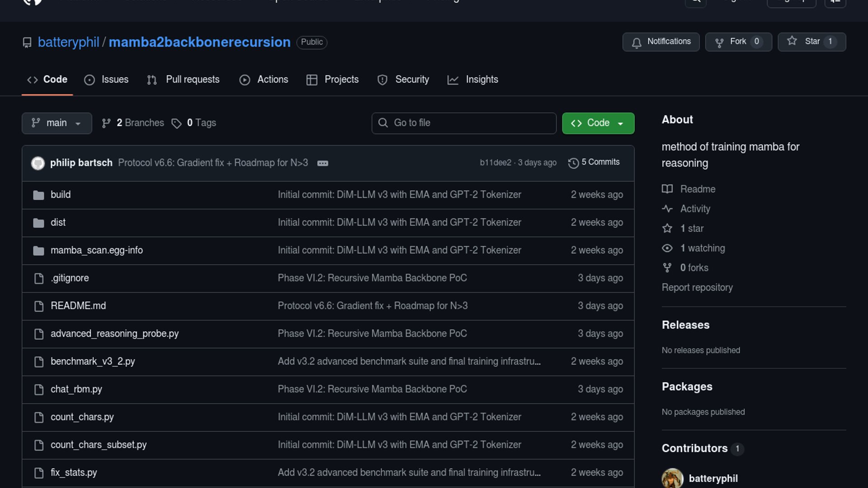
Task: Star this repository
Action: pos(811,42)
